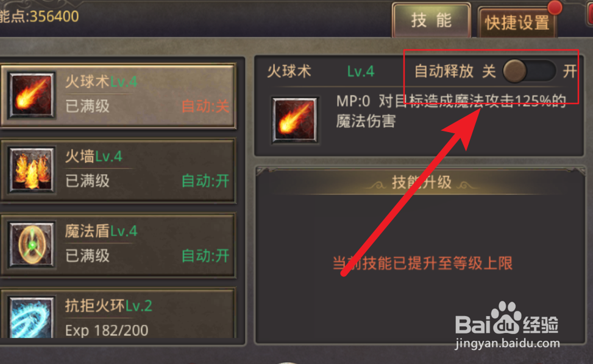Open the 快捷设置 tab

click(517, 23)
